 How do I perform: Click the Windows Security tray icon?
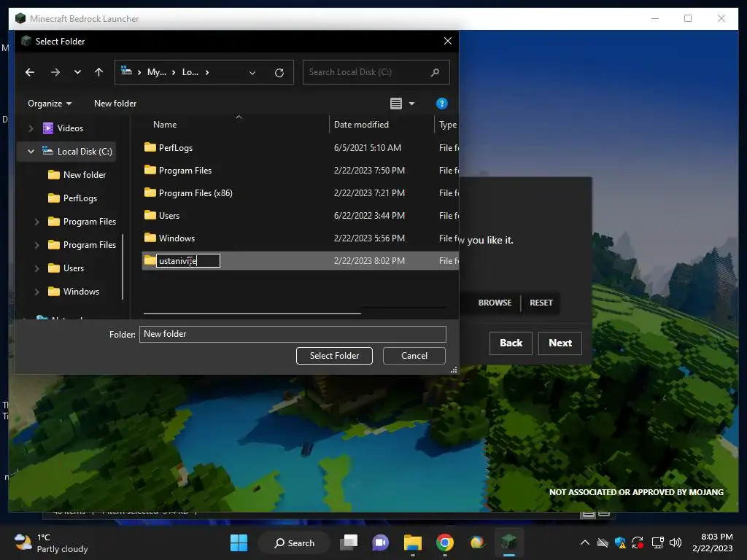pos(620,542)
